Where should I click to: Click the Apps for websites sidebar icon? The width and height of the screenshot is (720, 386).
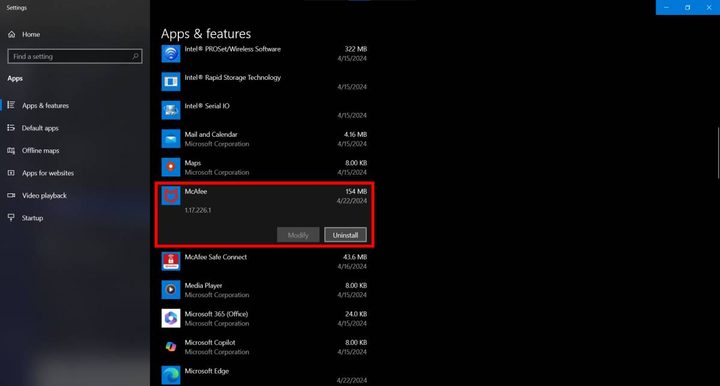pyautogui.click(x=11, y=173)
